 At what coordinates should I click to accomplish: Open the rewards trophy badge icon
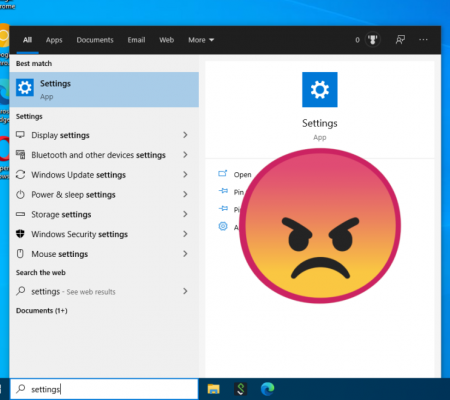point(372,40)
